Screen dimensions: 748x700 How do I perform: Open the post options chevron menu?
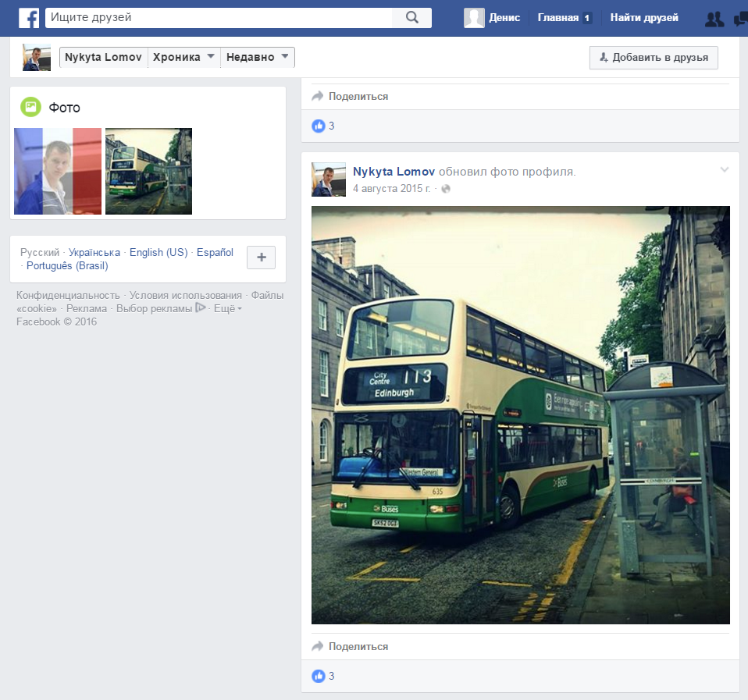point(724,169)
